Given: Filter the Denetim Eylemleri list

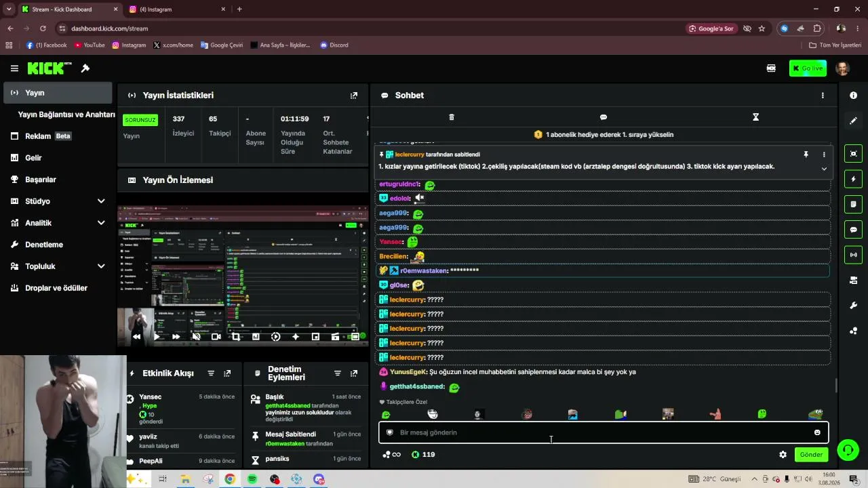Looking at the screenshot, I should tap(337, 373).
